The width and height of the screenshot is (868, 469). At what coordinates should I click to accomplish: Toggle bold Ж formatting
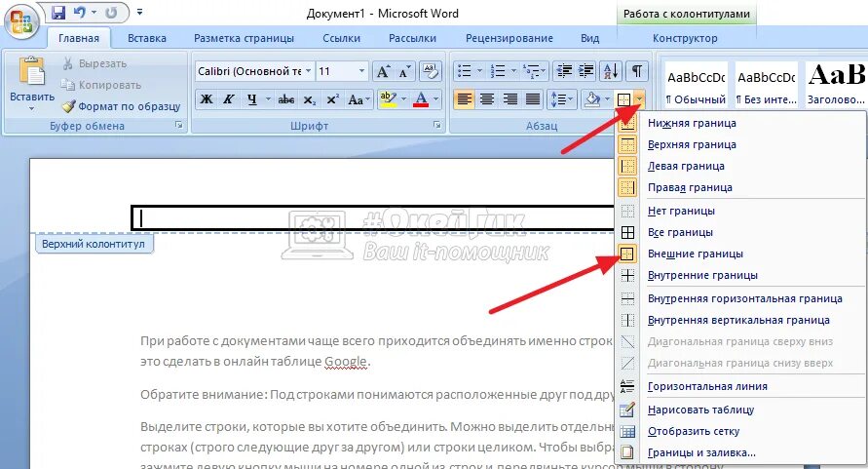click(x=206, y=99)
